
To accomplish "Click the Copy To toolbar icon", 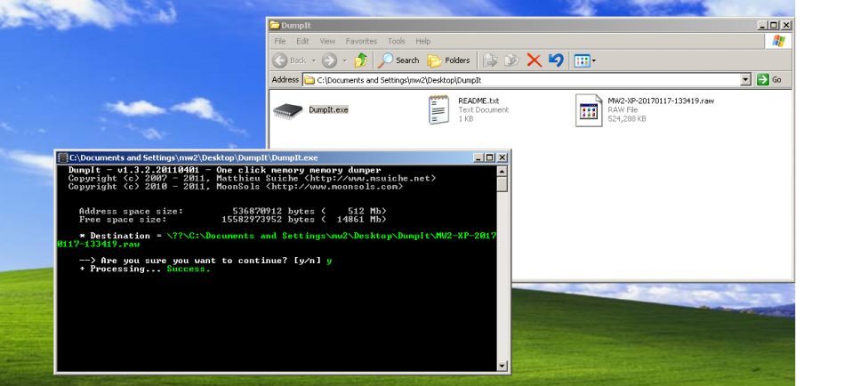I will point(511,60).
